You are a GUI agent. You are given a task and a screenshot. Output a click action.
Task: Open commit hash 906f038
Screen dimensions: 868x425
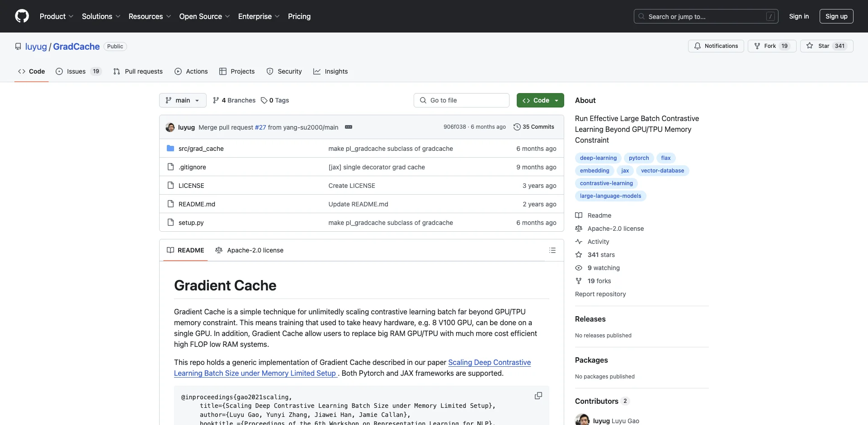click(455, 127)
